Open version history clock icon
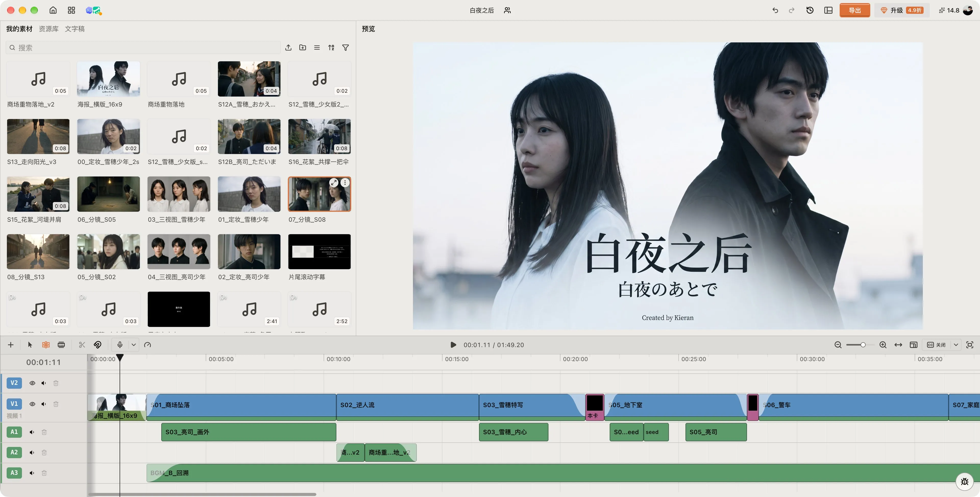 coord(810,10)
